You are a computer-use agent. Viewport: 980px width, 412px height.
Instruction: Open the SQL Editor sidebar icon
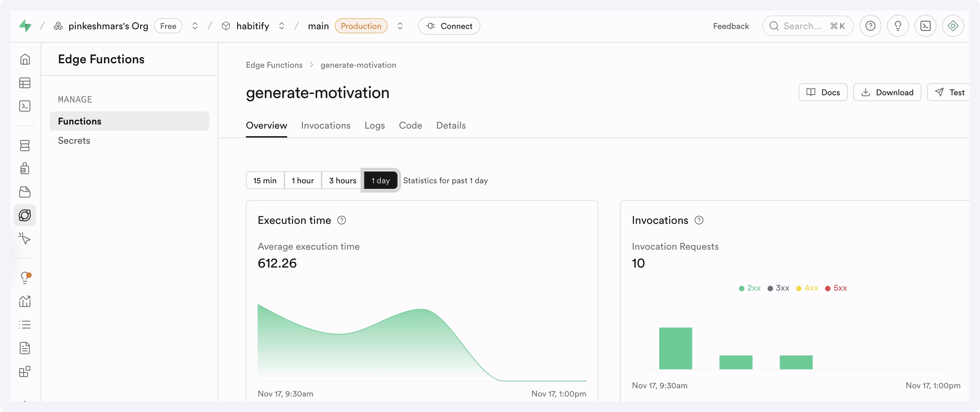tap(25, 106)
